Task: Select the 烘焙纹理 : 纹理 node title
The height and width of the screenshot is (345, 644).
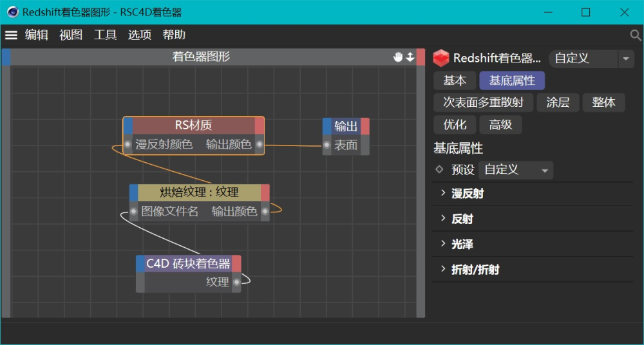Action: click(x=199, y=192)
